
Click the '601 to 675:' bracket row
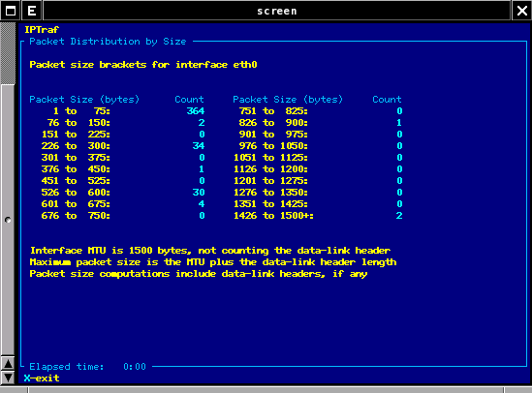point(76,204)
